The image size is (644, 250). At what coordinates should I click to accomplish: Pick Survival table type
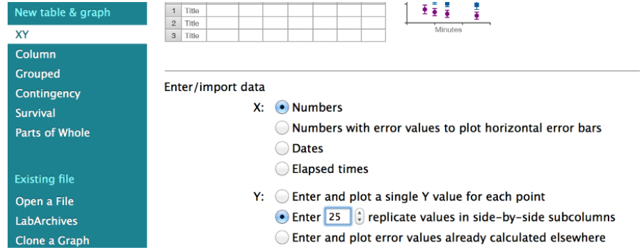(x=35, y=113)
